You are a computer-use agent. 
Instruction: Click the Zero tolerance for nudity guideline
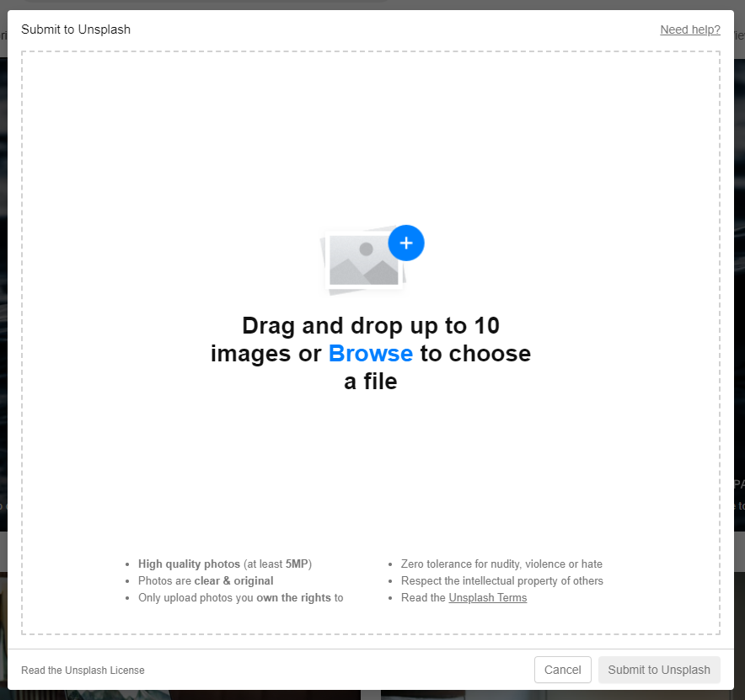pyautogui.click(x=501, y=564)
